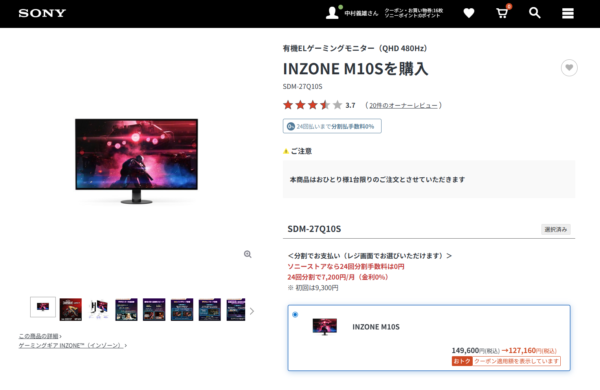
Task: Open the hamburger menu
Action: (x=567, y=13)
